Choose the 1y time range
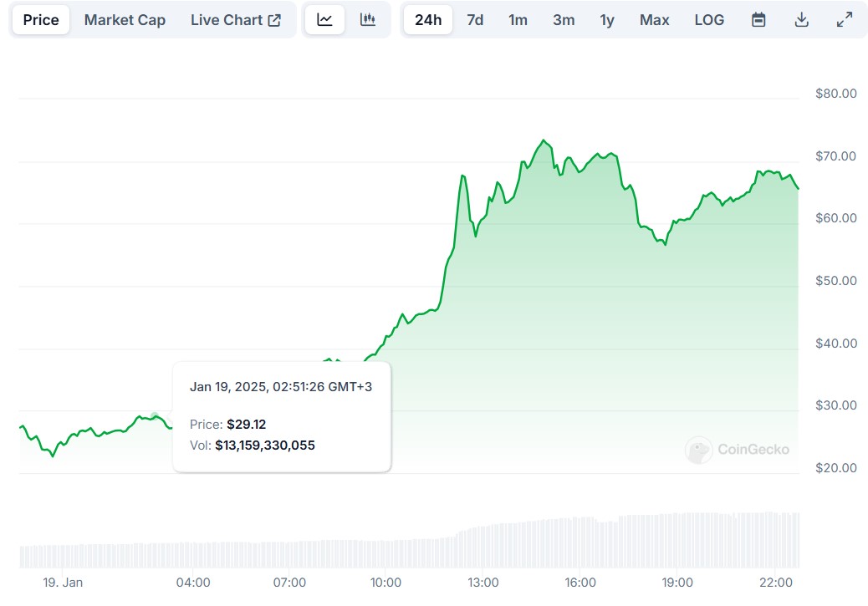 [607, 20]
